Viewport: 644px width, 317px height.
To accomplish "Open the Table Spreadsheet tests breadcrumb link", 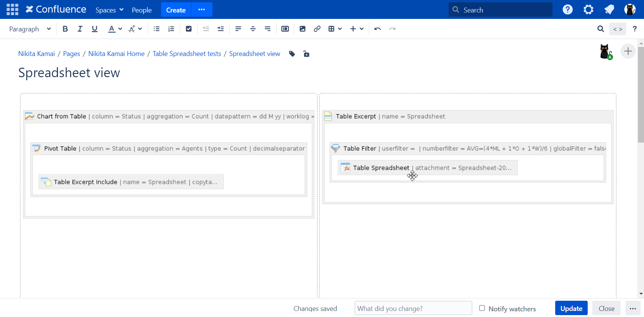I will pyautogui.click(x=187, y=54).
